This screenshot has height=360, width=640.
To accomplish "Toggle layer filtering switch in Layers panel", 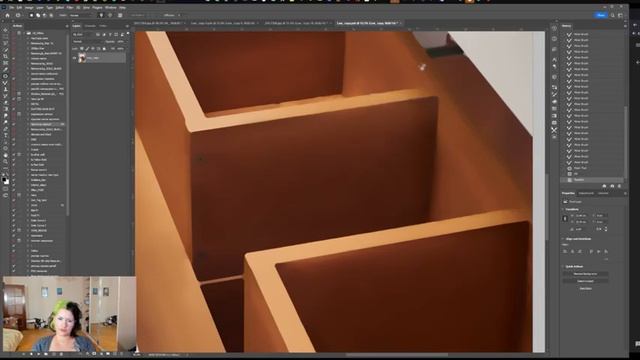I will point(128,34).
